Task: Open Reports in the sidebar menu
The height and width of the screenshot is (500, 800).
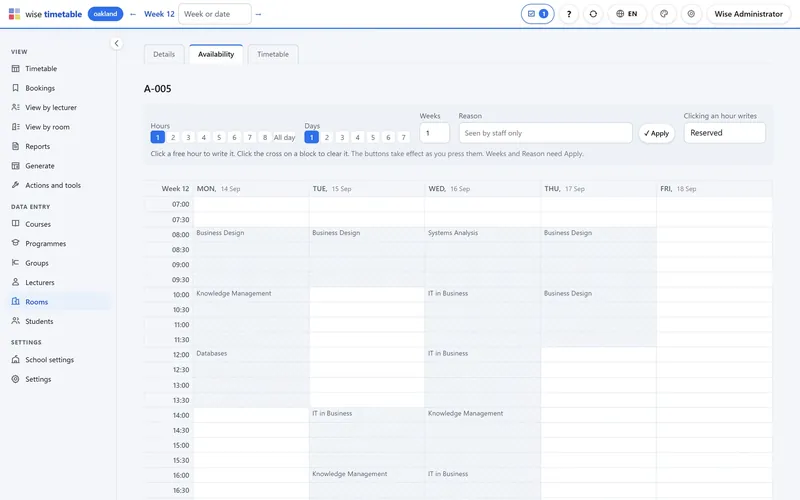Action: click(x=38, y=146)
